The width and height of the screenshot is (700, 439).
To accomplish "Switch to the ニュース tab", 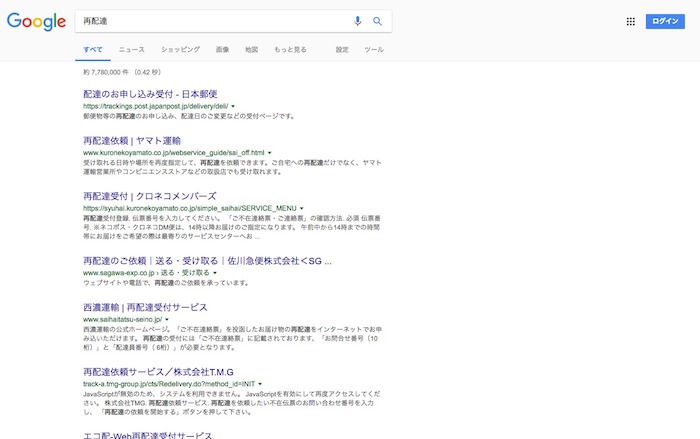I will pyautogui.click(x=131, y=49).
